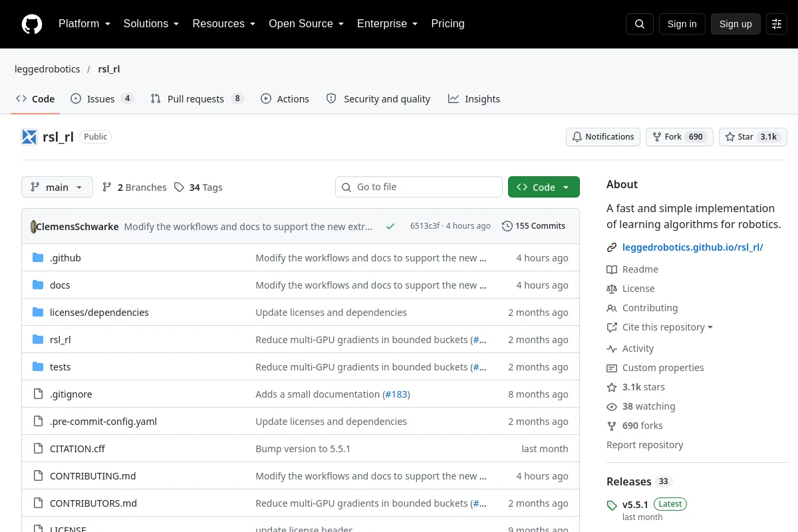Click the .gitignore file icon
The height and width of the screenshot is (532, 798).
(38, 394)
